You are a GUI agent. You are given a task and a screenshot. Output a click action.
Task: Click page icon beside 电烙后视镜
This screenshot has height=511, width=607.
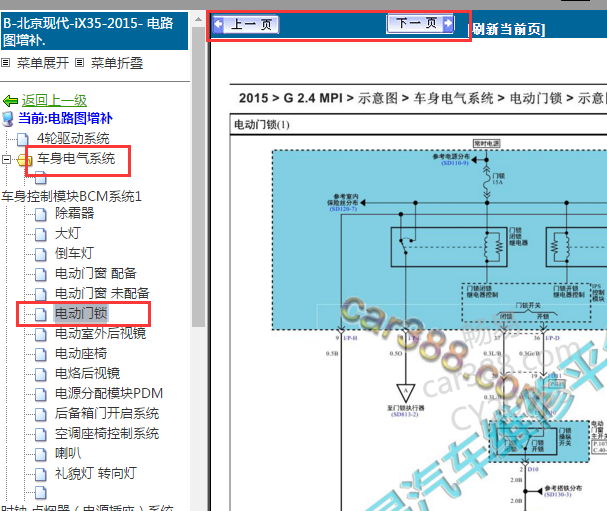41,374
